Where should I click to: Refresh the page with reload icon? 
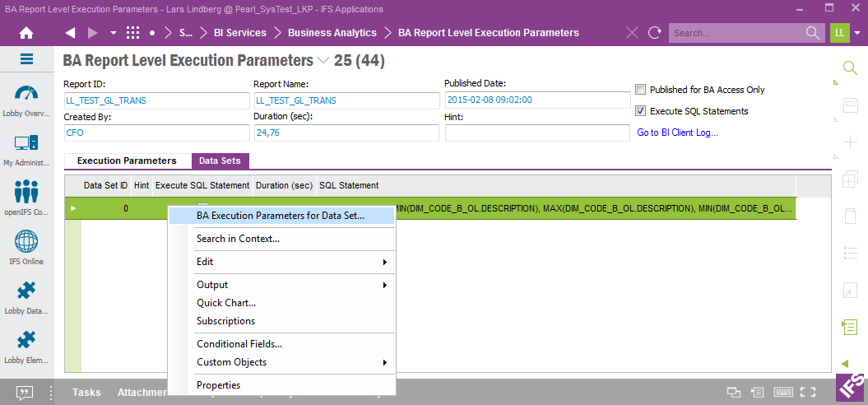[x=655, y=33]
